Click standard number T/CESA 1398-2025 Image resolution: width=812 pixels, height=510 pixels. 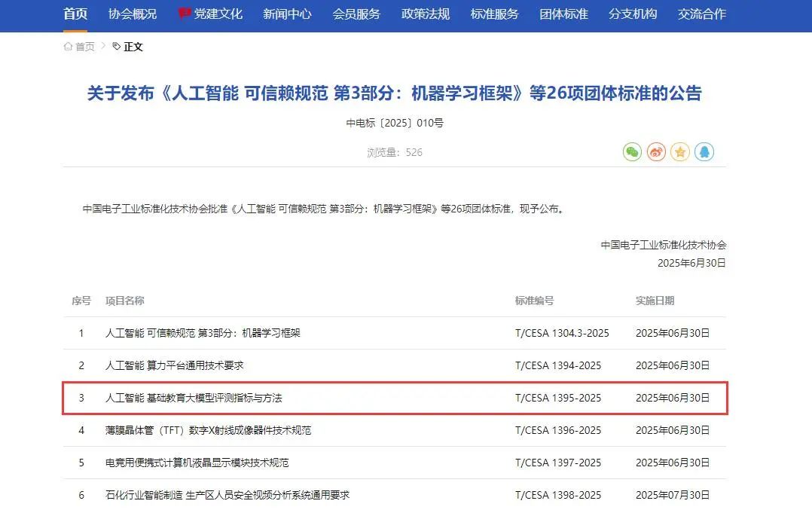[557, 495]
